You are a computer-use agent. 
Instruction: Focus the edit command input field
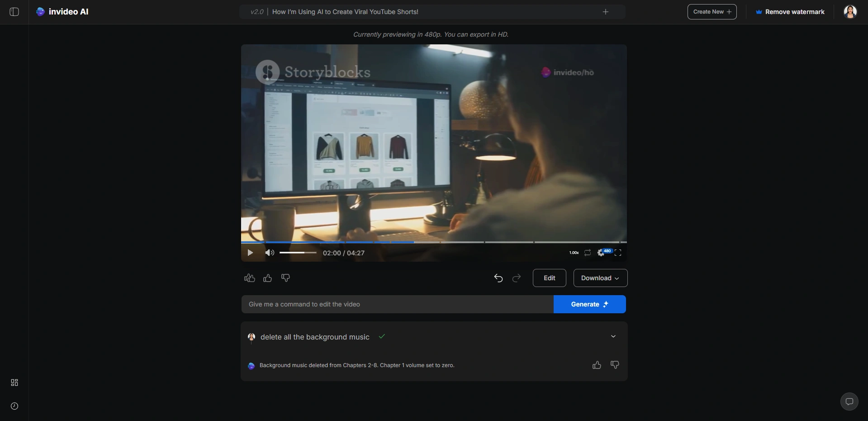(x=397, y=304)
